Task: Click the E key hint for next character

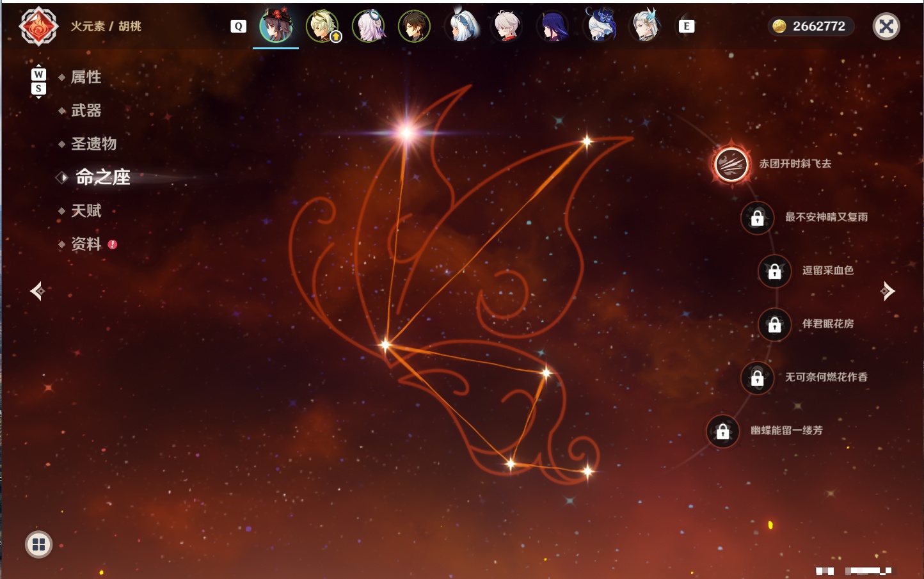Action: (687, 26)
